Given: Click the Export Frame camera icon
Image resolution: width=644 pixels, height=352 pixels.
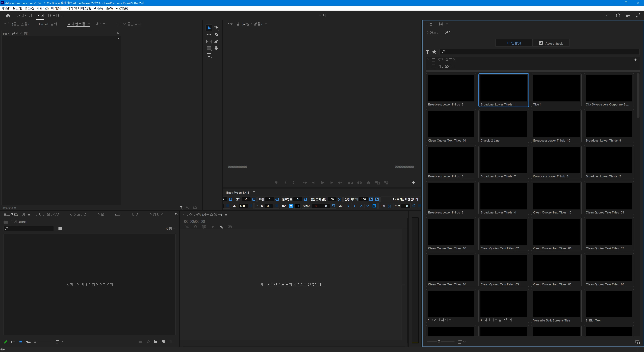Looking at the screenshot, I should 368,183.
